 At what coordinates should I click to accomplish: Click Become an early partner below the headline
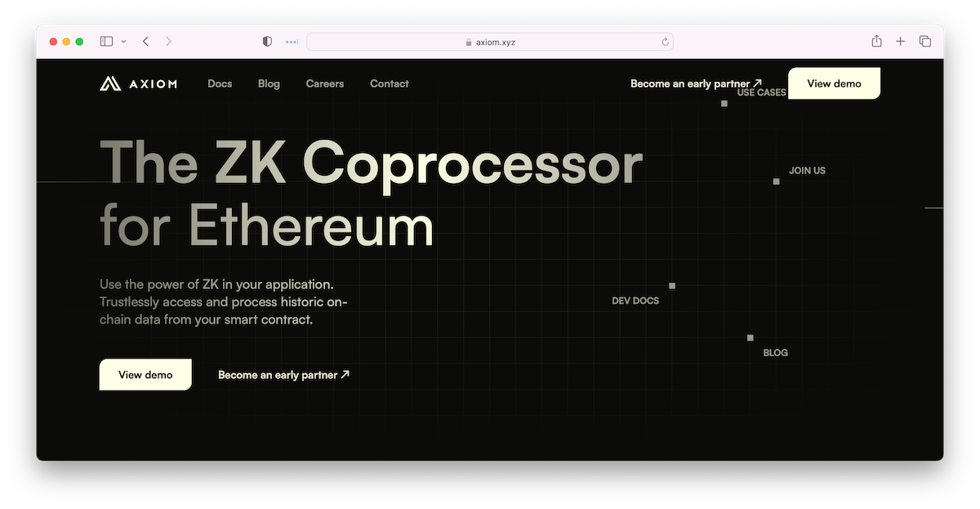[283, 375]
